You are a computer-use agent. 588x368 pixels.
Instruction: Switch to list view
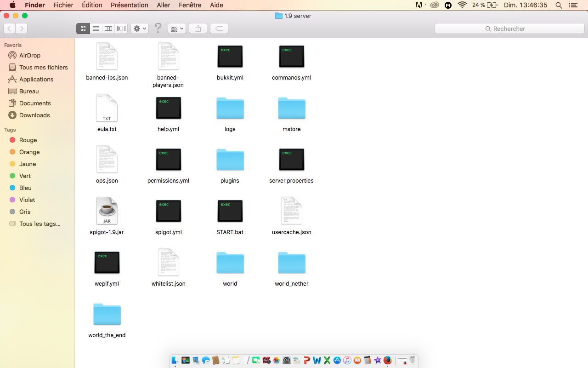pyautogui.click(x=96, y=29)
